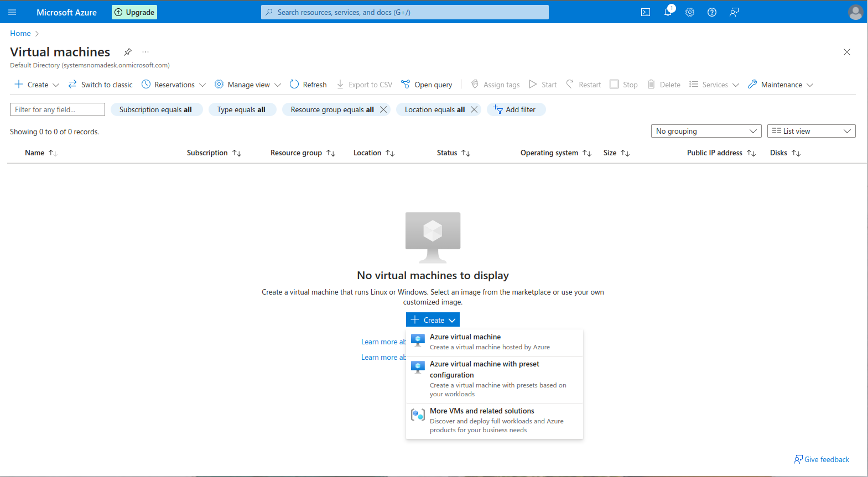Open the account avatar menu
Viewport: 868px width, 477px height.
click(x=855, y=12)
